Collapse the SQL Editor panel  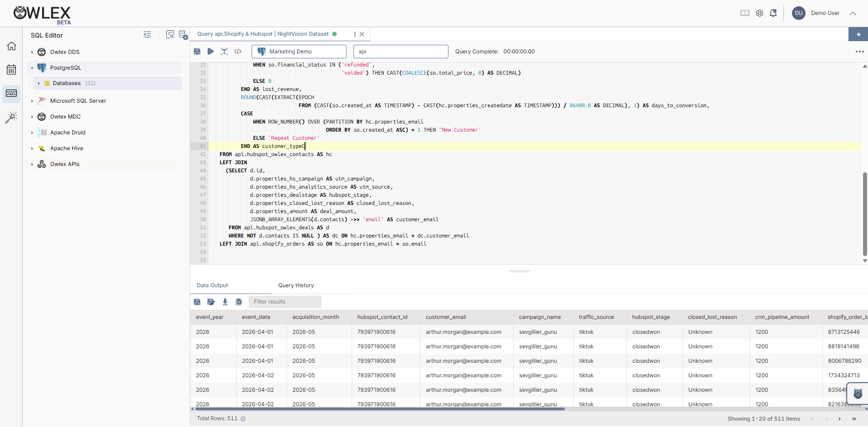(147, 35)
